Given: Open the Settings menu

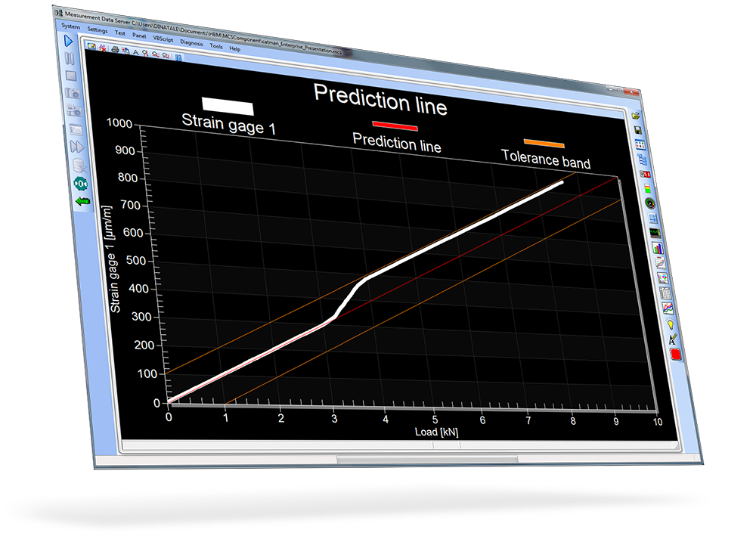Looking at the screenshot, I should (x=98, y=30).
